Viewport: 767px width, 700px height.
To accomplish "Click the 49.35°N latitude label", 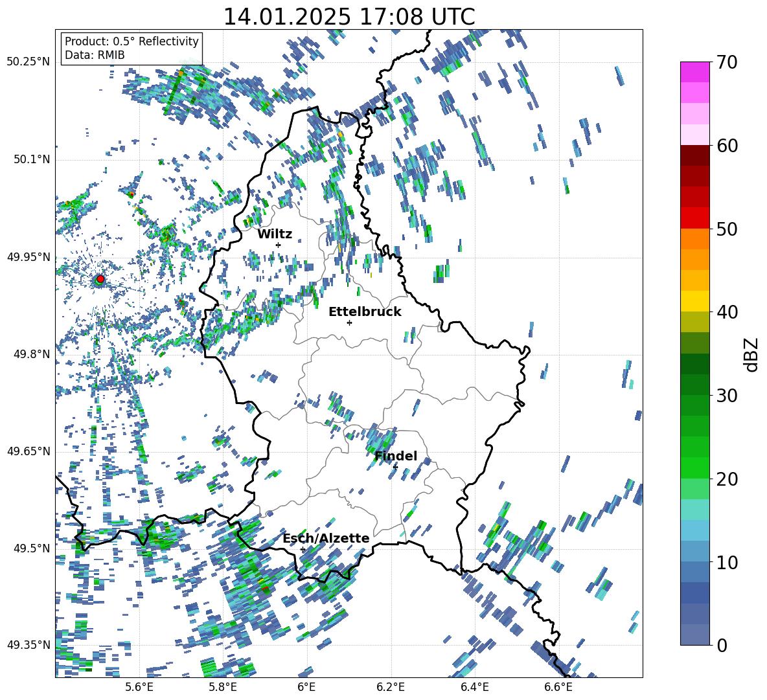I will click(x=29, y=645).
